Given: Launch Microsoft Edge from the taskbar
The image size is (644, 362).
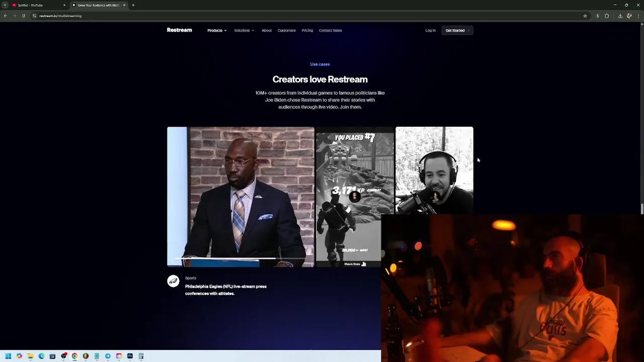Looking at the screenshot, I should coord(41,356).
